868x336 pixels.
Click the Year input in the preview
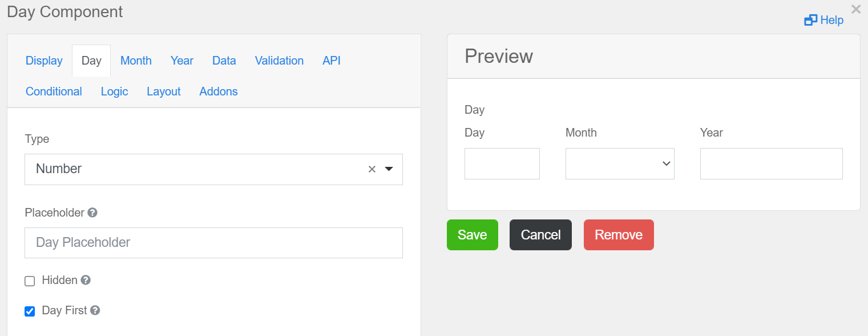772,163
